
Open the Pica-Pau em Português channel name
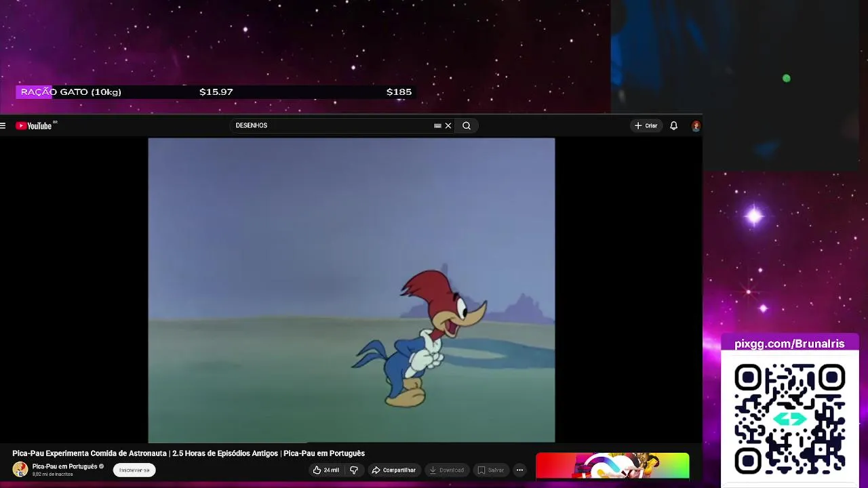[65, 466]
